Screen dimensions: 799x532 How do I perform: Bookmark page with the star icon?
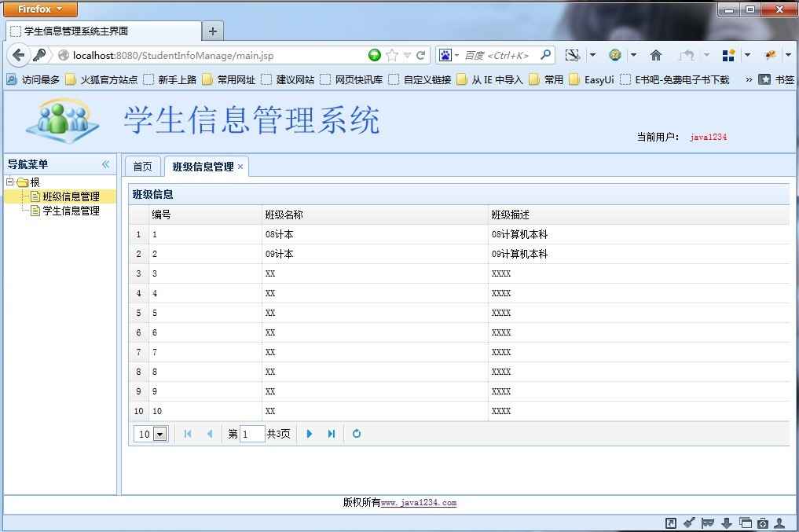tap(392, 55)
